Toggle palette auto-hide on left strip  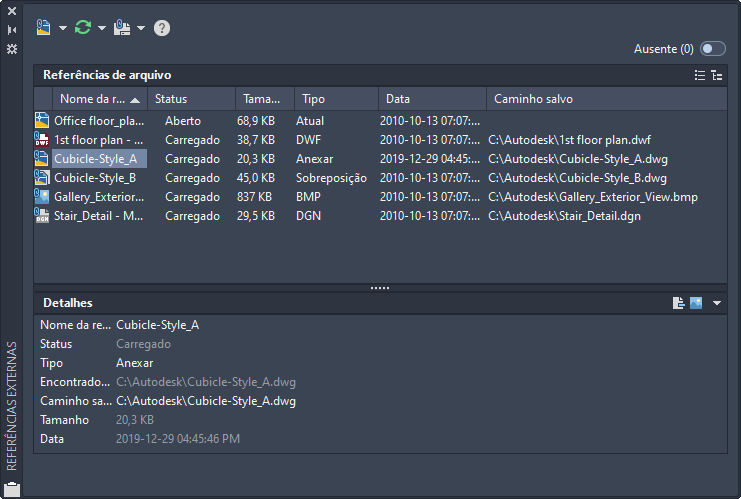tap(12, 30)
